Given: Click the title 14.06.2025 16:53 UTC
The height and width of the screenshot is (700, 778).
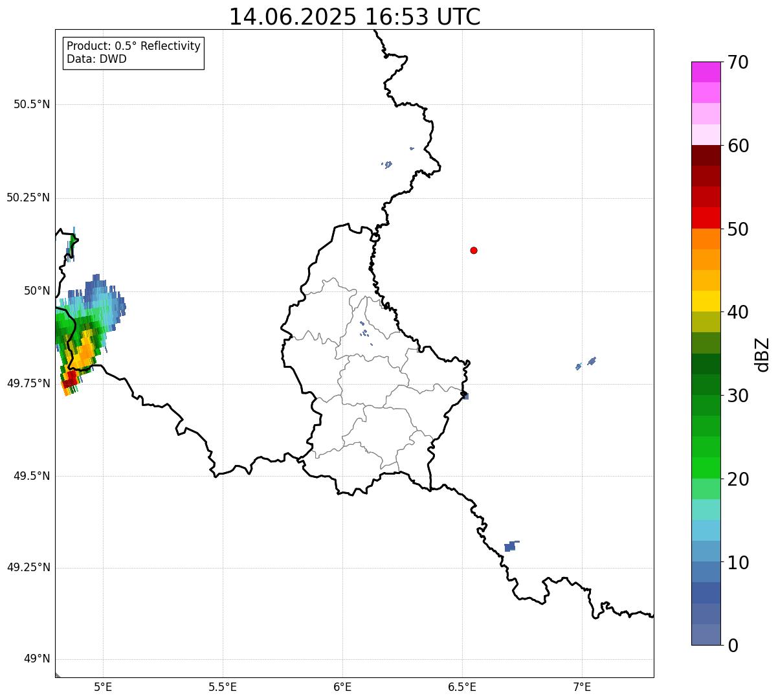Looking at the screenshot, I should 355,16.
